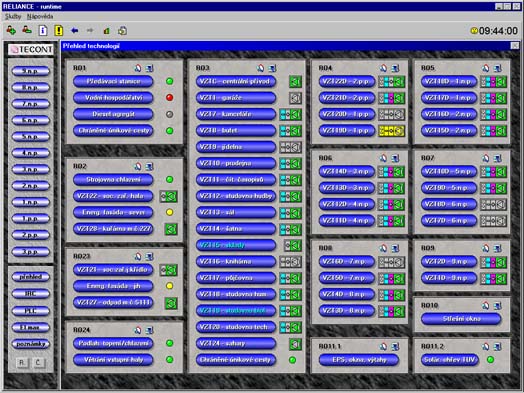524x393 pixels.
Task: Click the alarm bell icon in R05 panel
Action: click(486, 68)
